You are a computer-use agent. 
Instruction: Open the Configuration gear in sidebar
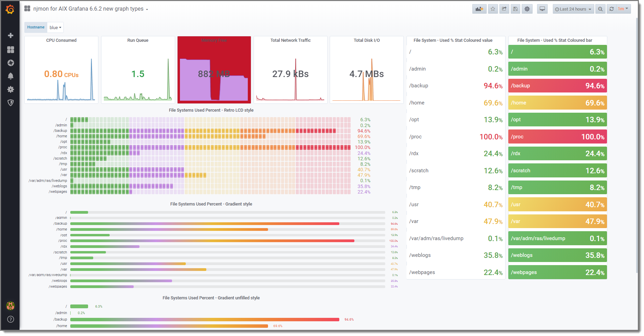(11, 89)
